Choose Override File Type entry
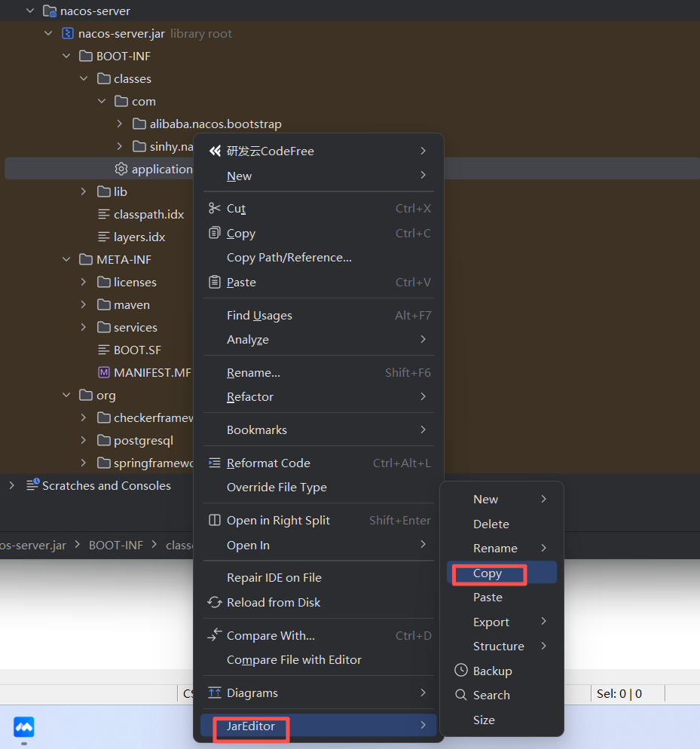The height and width of the screenshot is (749, 700). (319, 488)
